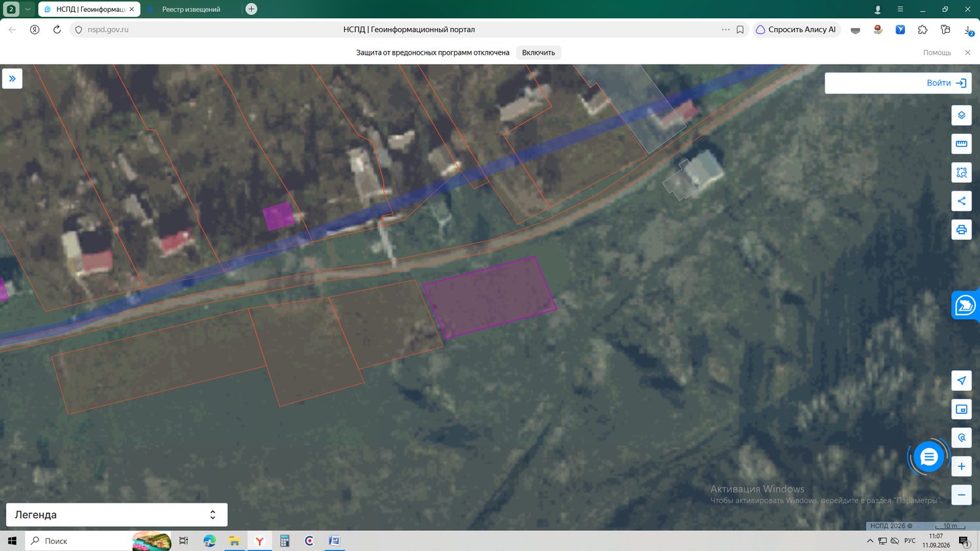Open the Помощь link
Screen dimensions: 980x551
pos(937,52)
